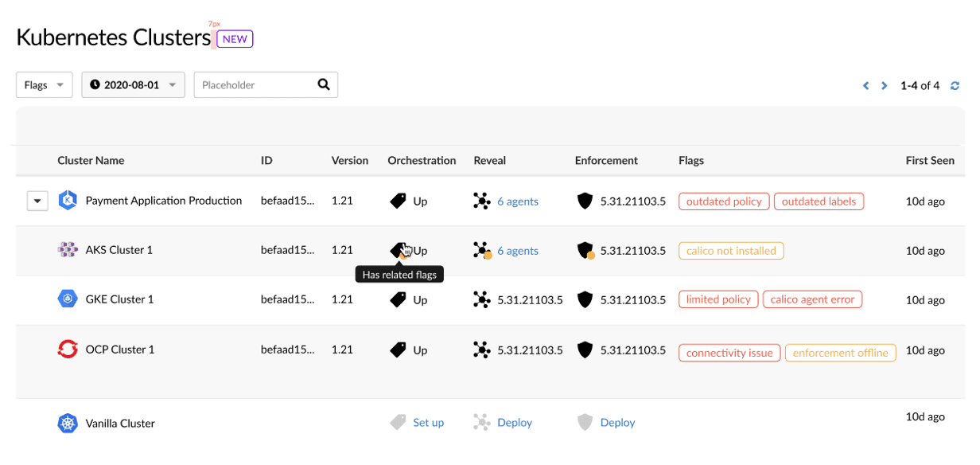Image resolution: width=980 pixels, height=465 pixels.
Task: Click Payment Application Production reveal agents icon
Action: coord(481,201)
